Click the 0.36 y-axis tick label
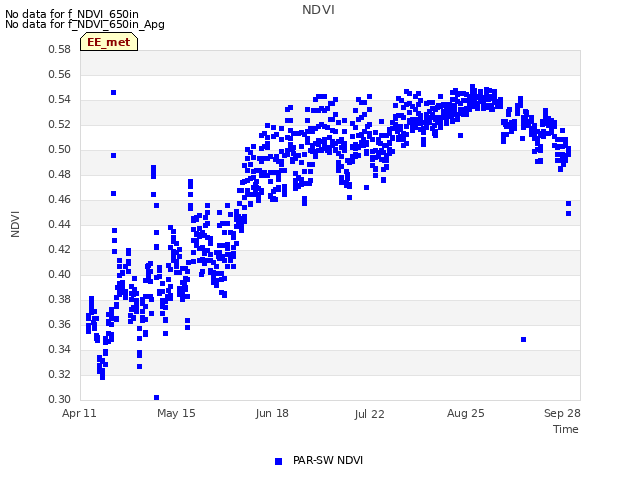This screenshot has height=480, width=640. click(x=60, y=324)
